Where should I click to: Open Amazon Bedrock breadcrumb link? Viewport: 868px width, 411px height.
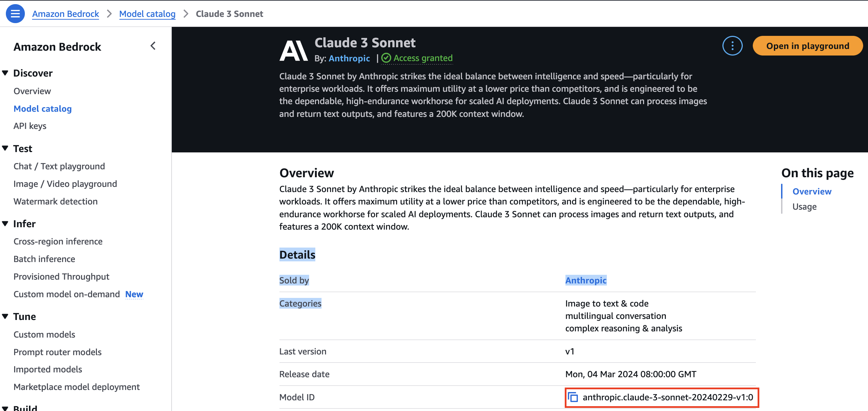pyautogui.click(x=66, y=14)
